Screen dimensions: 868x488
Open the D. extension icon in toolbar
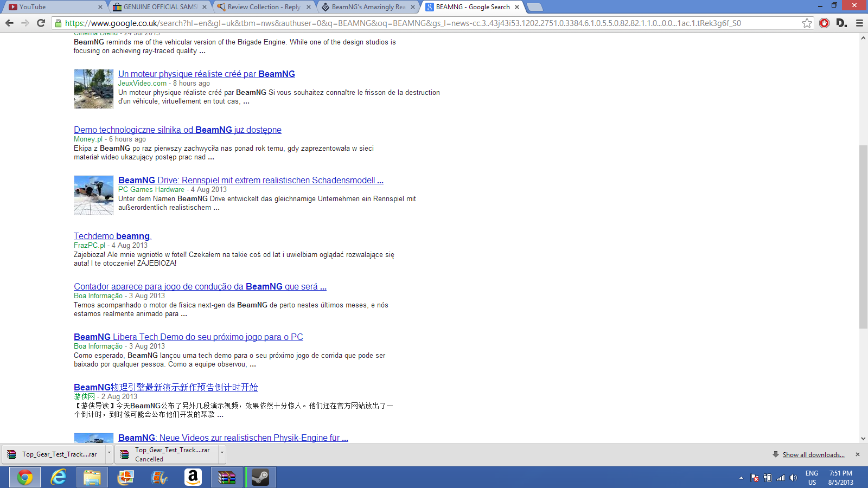tap(841, 23)
